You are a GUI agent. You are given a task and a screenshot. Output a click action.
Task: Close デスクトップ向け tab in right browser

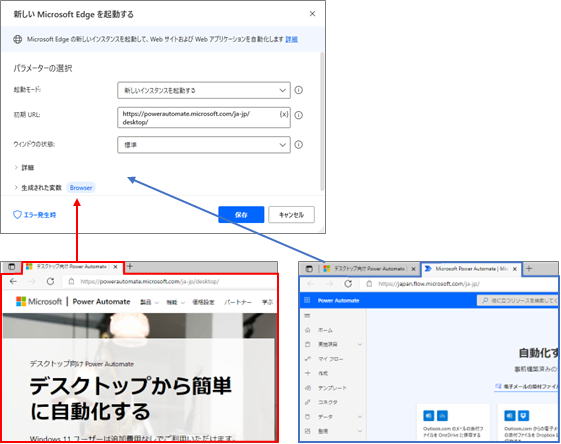coord(413,269)
